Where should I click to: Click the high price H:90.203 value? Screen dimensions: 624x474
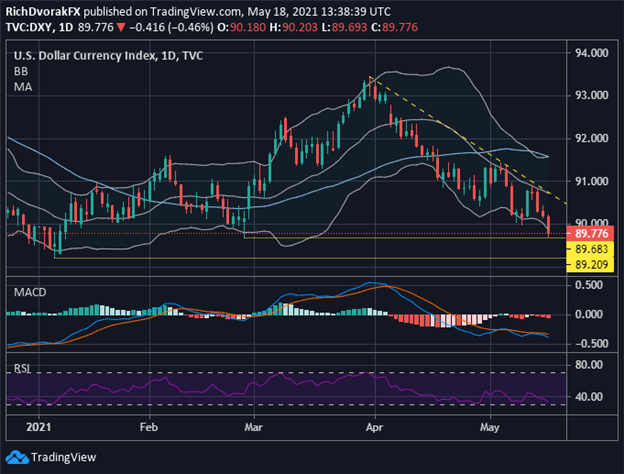[x=294, y=27]
